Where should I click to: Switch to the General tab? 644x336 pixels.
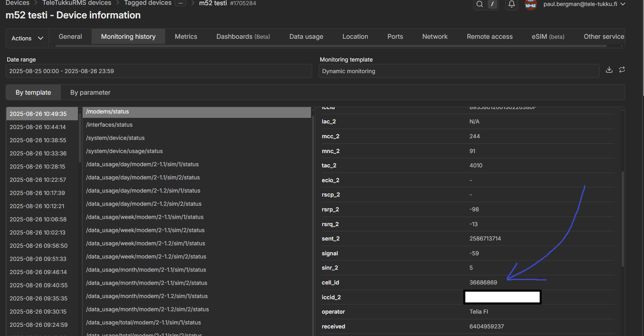(x=70, y=36)
